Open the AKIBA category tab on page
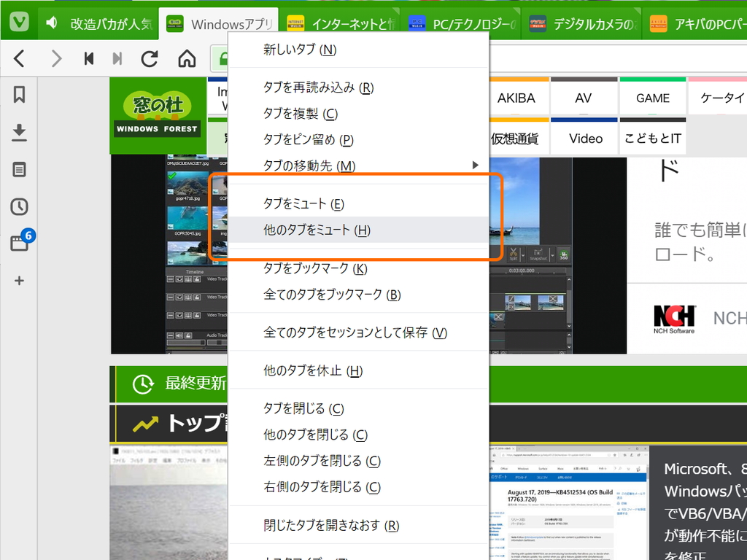The width and height of the screenshot is (747, 560). [x=519, y=97]
